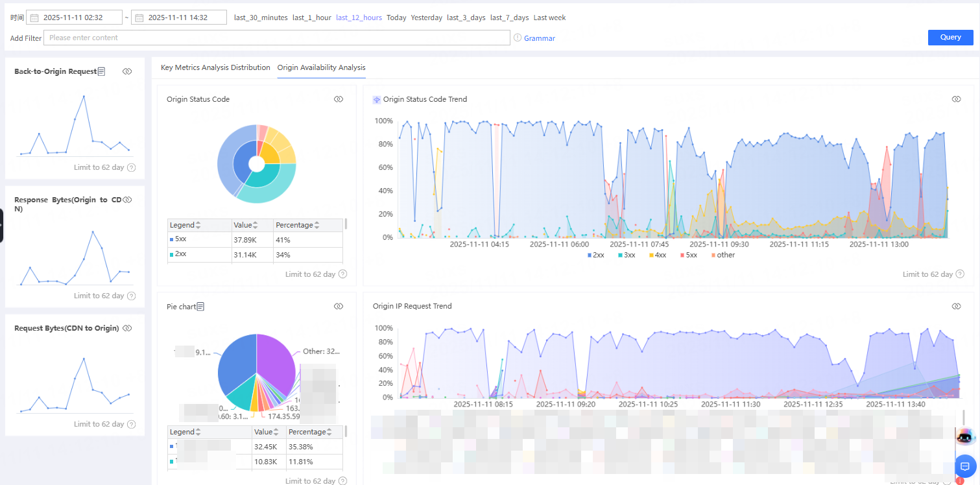Toggle the 5xx series in trend legend
Viewport: 980px width, 485px height.
click(688, 255)
